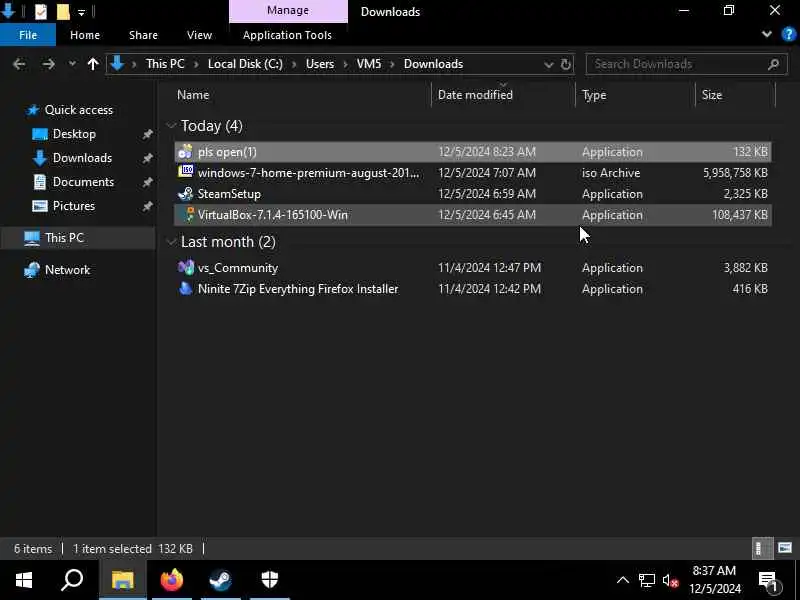Open Firefox from the taskbar
The height and width of the screenshot is (600, 800).
tap(172, 580)
